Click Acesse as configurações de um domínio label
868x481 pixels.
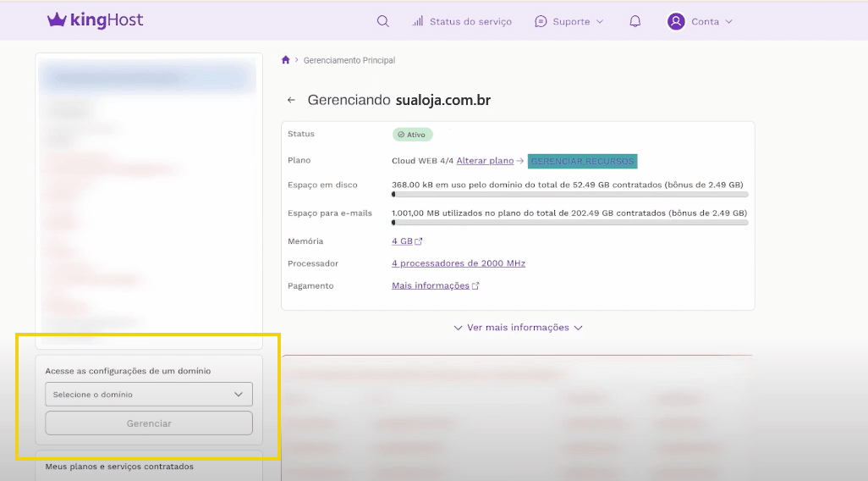click(x=128, y=371)
